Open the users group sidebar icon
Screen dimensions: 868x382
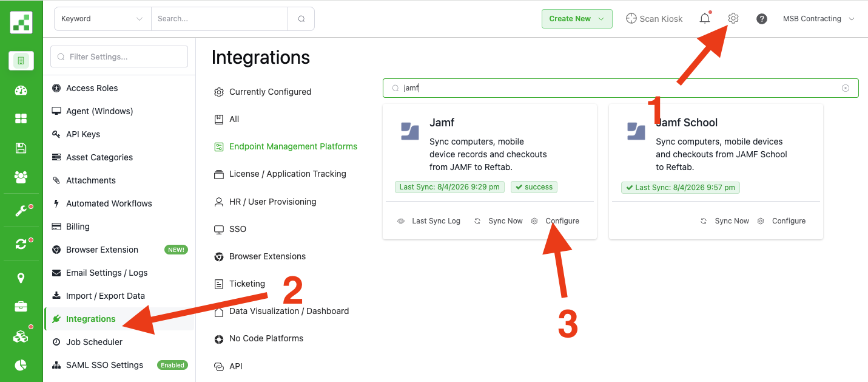coord(21,177)
